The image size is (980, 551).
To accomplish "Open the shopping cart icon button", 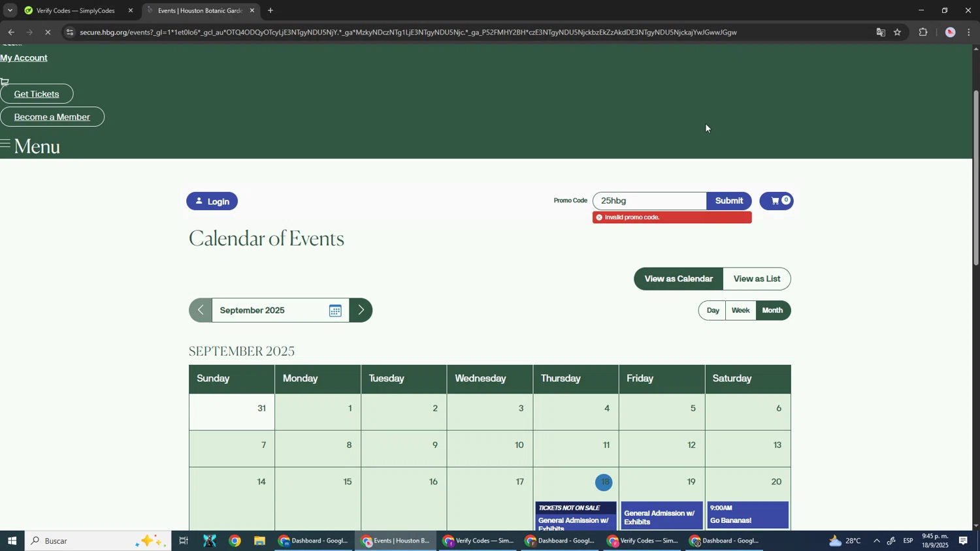I will tap(776, 201).
